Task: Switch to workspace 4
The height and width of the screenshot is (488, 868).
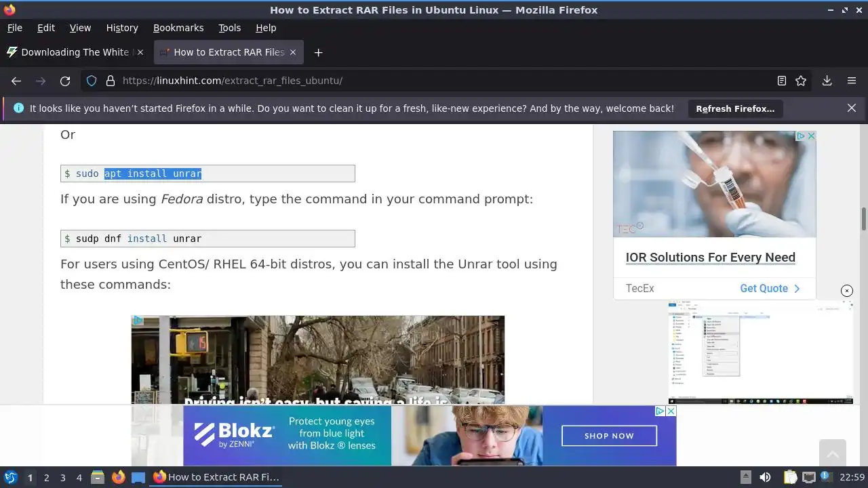Action: 79,478
